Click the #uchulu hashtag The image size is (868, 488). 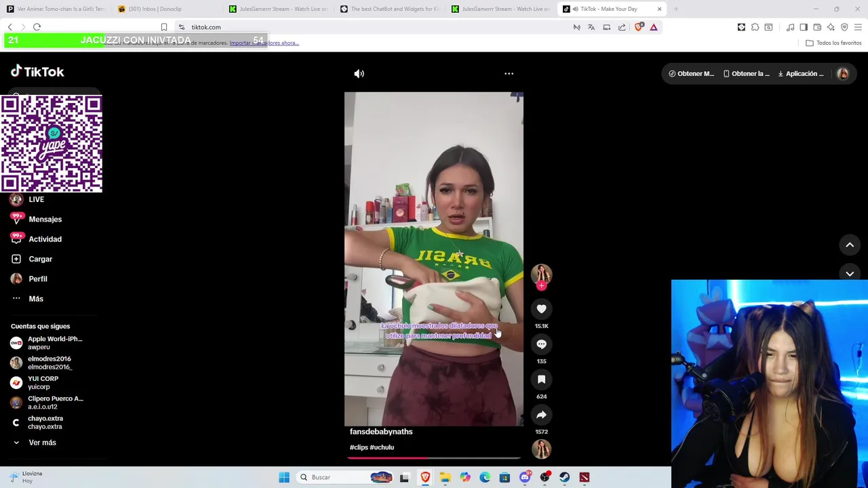point(382,447)
